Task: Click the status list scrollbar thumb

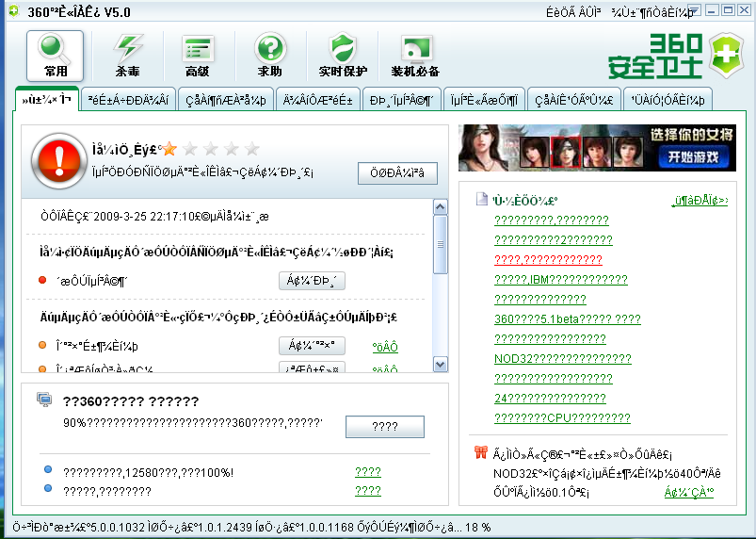Action: (x=441, y=245)
